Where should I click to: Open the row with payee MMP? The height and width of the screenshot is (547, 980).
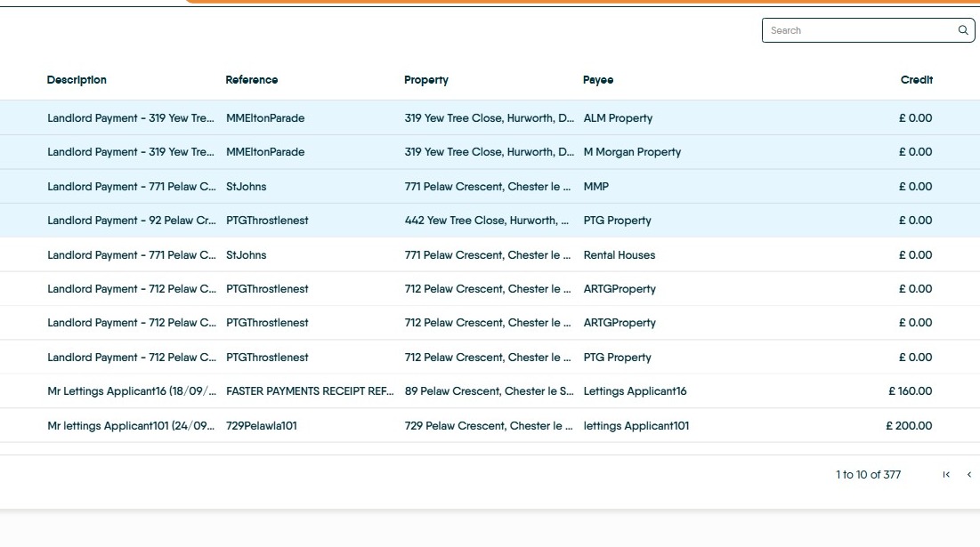pos(596,187)
